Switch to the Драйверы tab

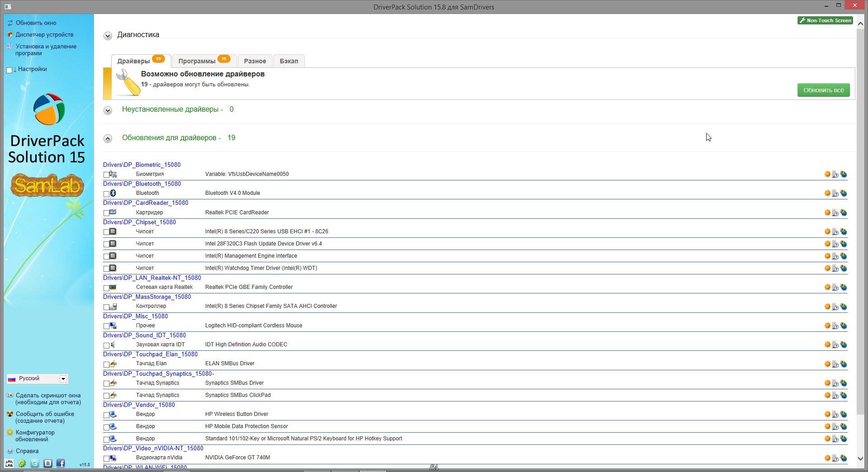coord(141,61)
